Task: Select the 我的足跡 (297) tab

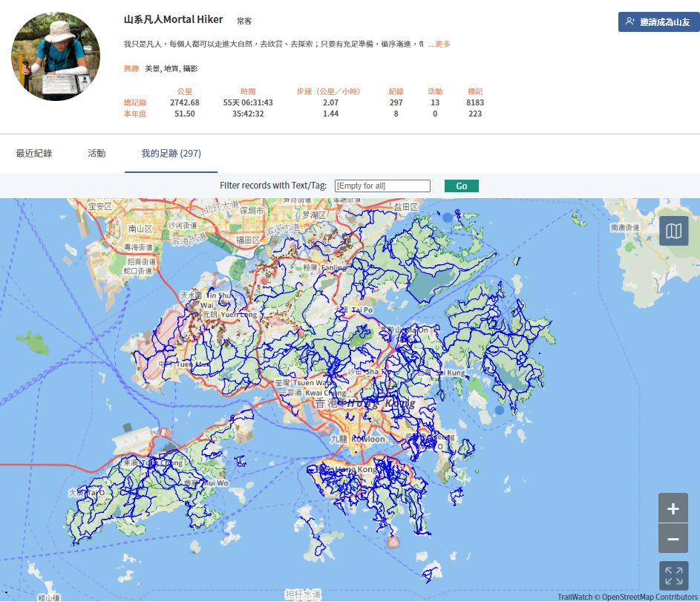Action: (171, 154)
